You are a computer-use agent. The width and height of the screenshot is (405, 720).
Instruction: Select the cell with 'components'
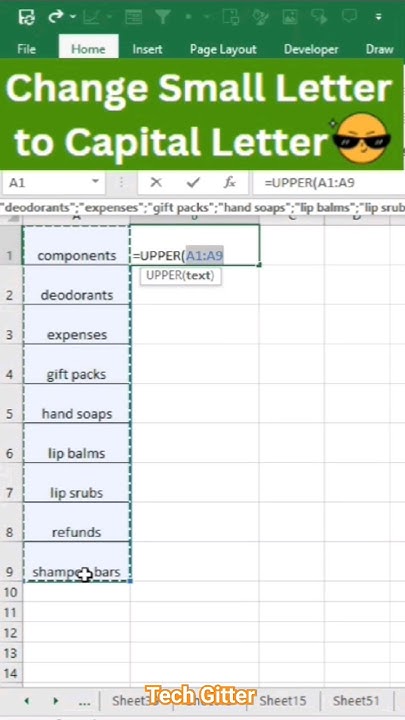coord(77,245)
